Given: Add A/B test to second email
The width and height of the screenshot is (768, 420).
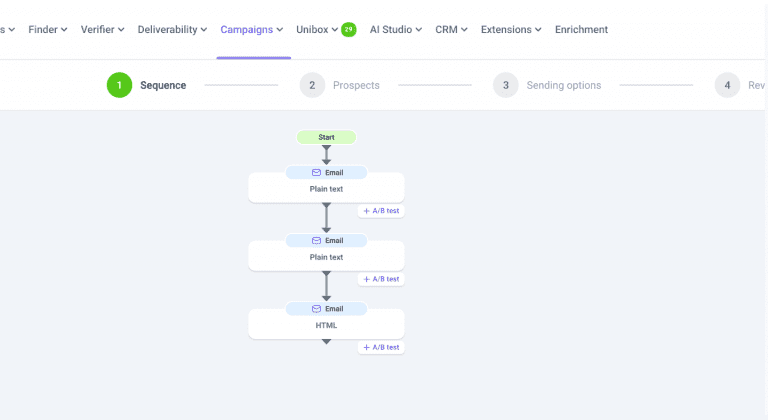Looking at the screenshot, I should pos(381,279).
